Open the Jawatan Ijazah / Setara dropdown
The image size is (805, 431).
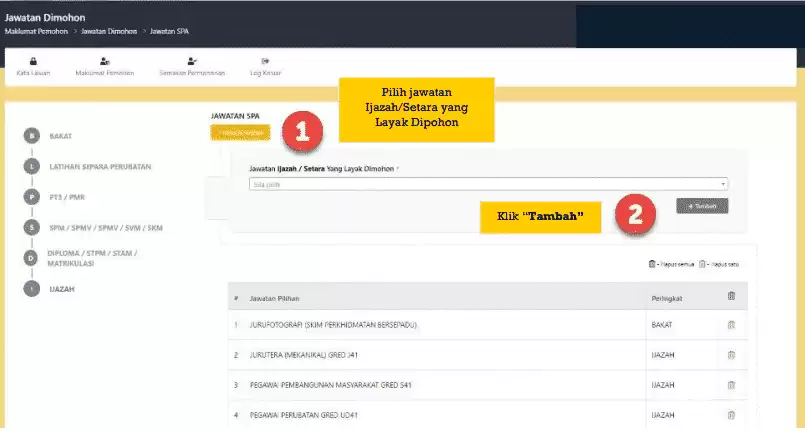click(487, 185)
